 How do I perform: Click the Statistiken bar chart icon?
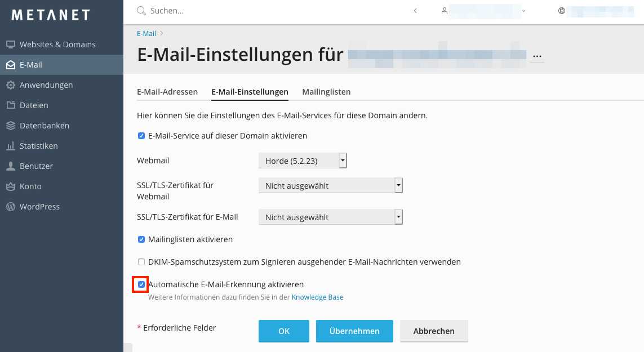(x=10, y=146)
